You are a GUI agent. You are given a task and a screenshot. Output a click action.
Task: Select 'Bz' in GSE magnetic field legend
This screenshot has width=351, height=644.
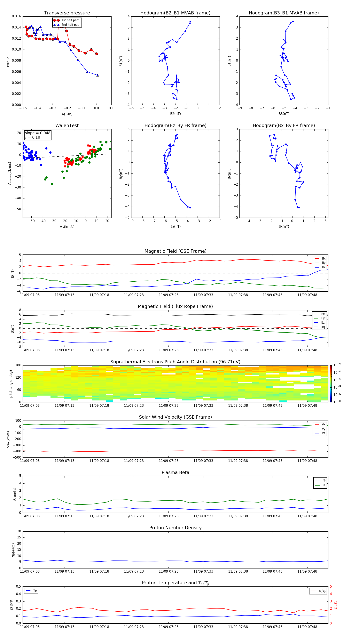[x=320, y=267]
